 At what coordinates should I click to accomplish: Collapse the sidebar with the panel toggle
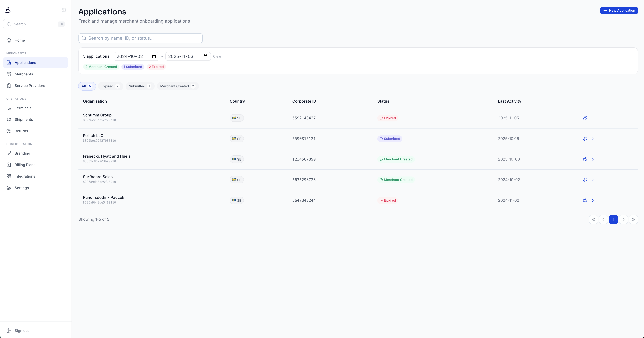click(x=63, y=10)
